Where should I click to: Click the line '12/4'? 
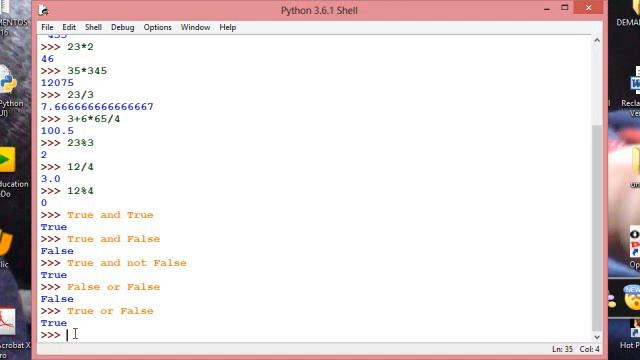pos(80,167)
